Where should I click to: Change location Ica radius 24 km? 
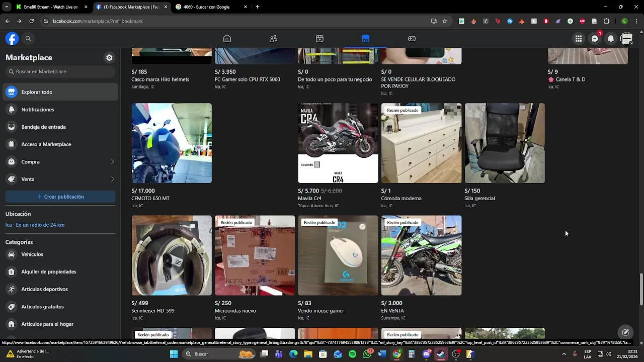[35, 225]
